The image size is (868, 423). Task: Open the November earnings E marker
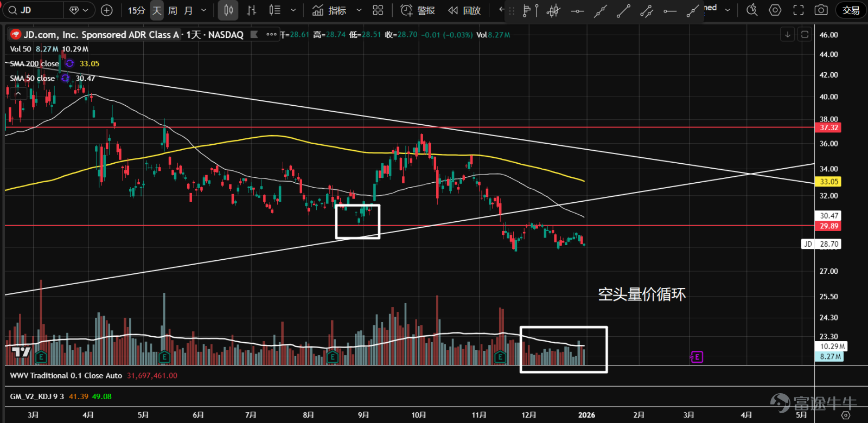pos(500,357)
